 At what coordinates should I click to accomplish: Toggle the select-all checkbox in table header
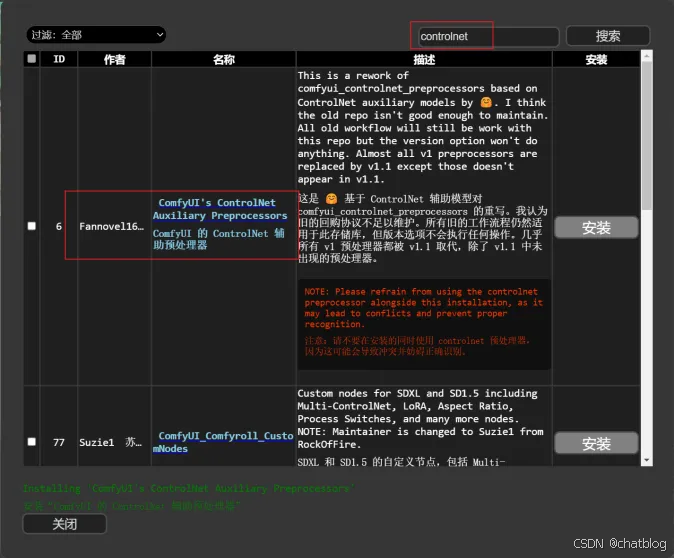click(31, 58)
